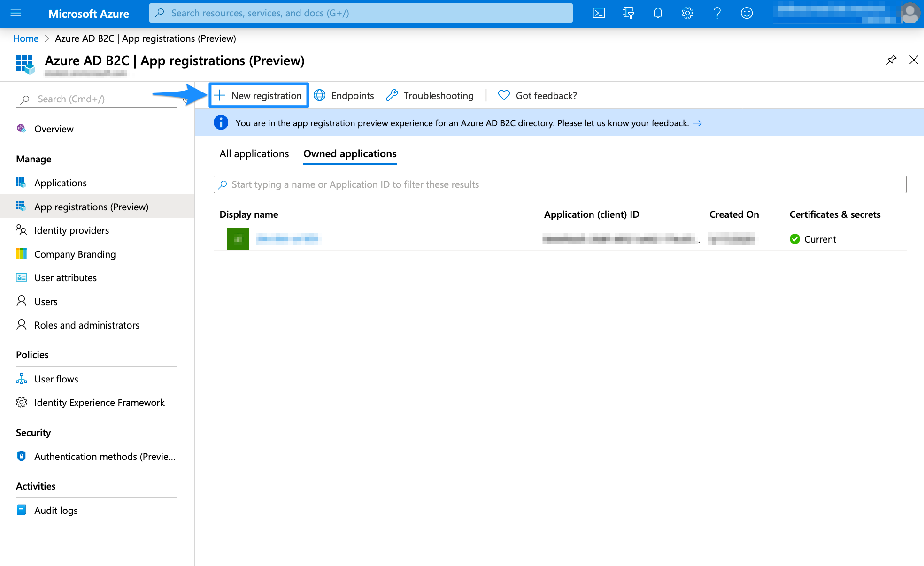Click Home breadcrumb link
This screenshot has height=566, width=924.
25,38
